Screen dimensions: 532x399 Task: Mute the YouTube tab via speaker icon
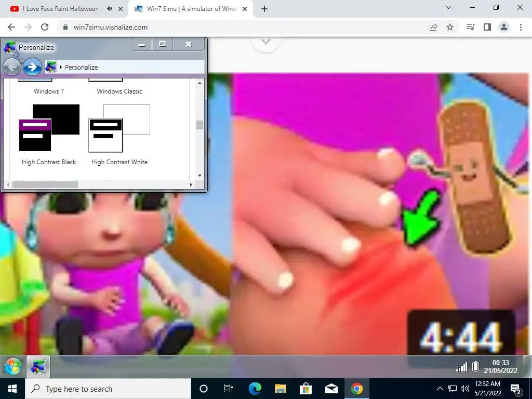point(109,9)
